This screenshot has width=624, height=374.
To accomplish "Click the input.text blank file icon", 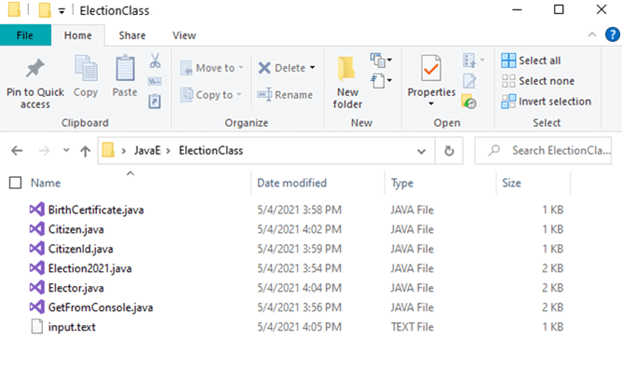I will pyautogui.click(x=37, y=327).
